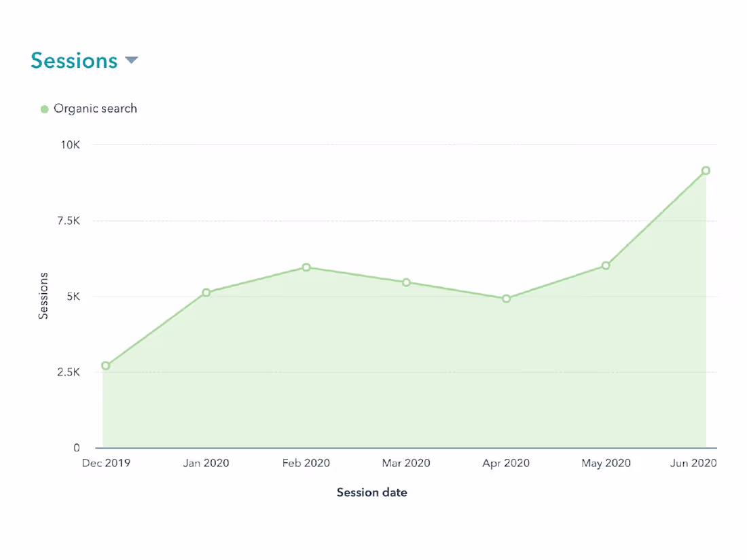Click the Sessions y-axis label

[x=43, y=297]
